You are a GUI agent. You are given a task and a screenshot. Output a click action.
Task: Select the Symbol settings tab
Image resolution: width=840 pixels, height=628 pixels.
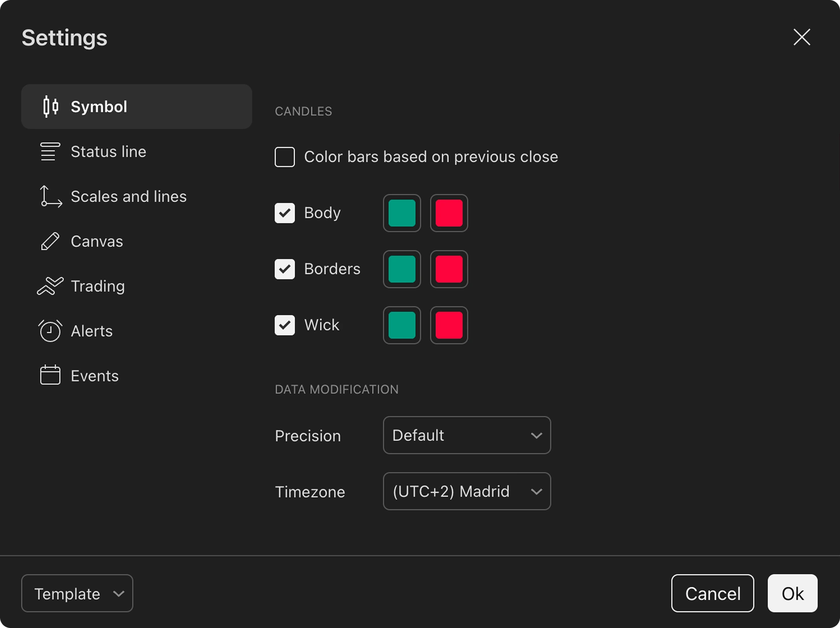tap(136, 107)
